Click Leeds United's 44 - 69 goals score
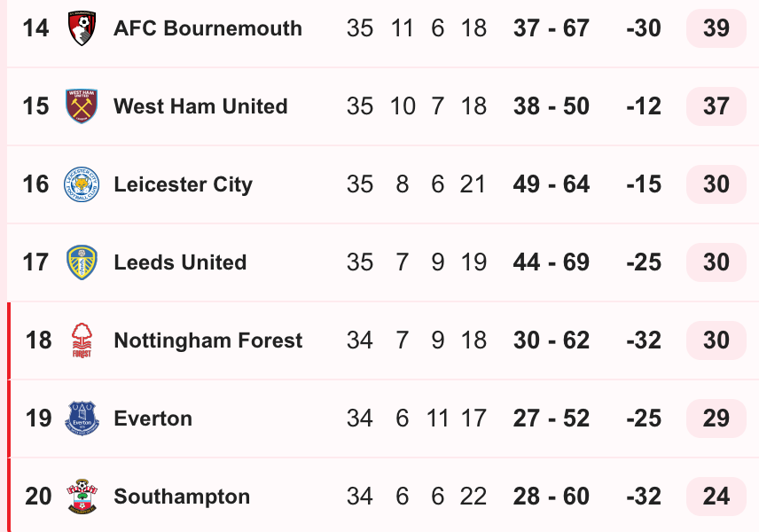This screenshot has width=759, height=532. (x=552, y=262)
